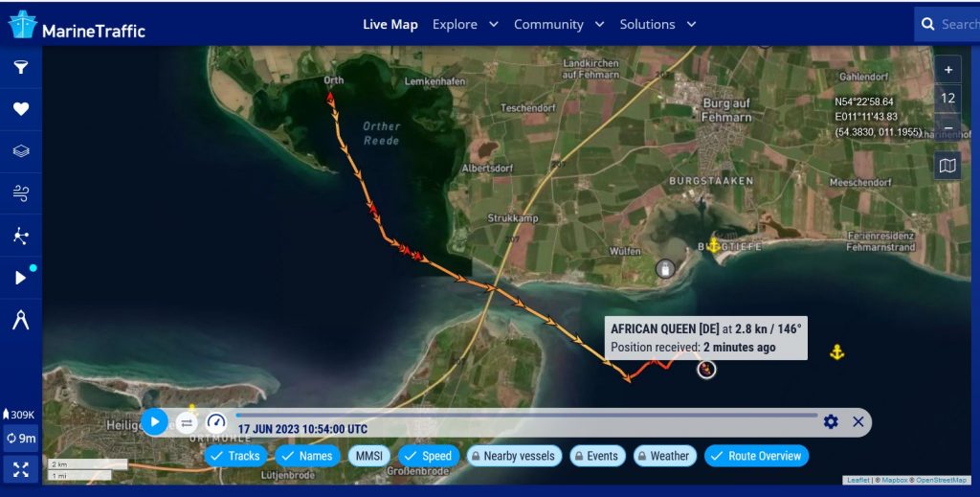The width and height of the screenshot is (980, 497).
Task: Expand the Community dropdown menu
Action: point(559,24)
